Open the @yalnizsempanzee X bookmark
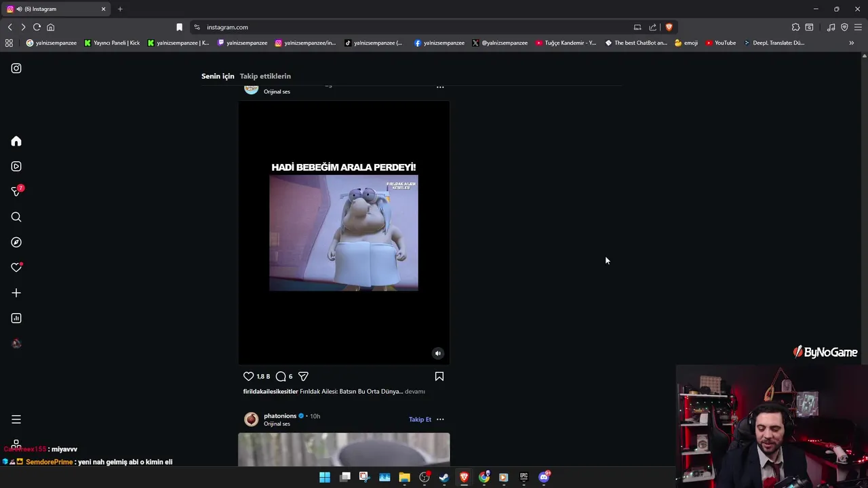868x488 pixels. (x=500, y=43)
